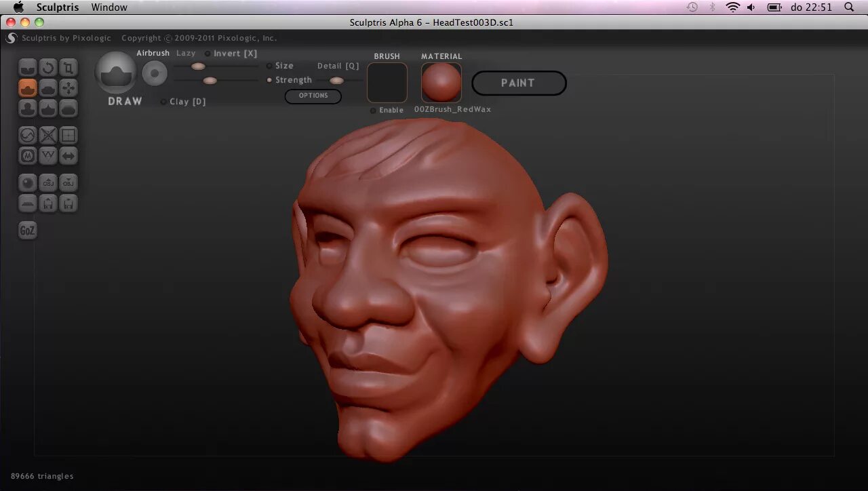868x491 pixels.
Task: Enable the brush texture checkbox
Action: 372,109
